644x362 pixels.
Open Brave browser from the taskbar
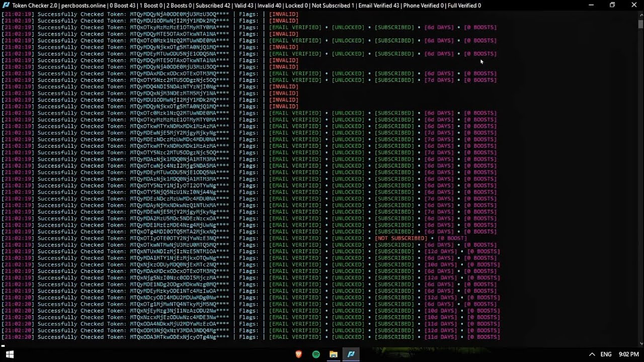pos(298,354)
